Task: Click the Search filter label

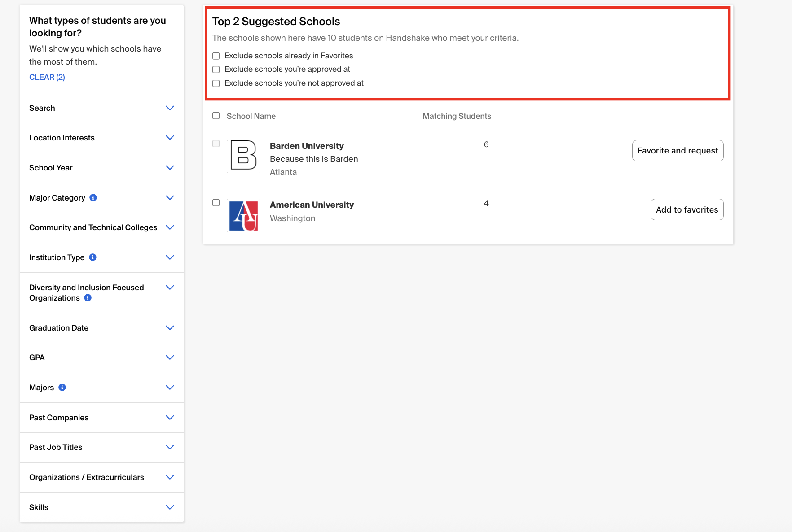Action: 42,108
